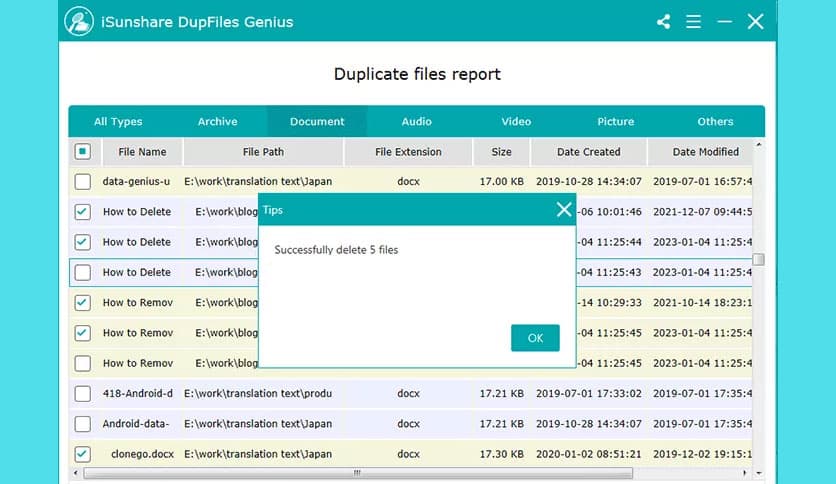Toggle the select-all checkbox in header
Screen dimensions: 836x484
click(x=83, y=151)
